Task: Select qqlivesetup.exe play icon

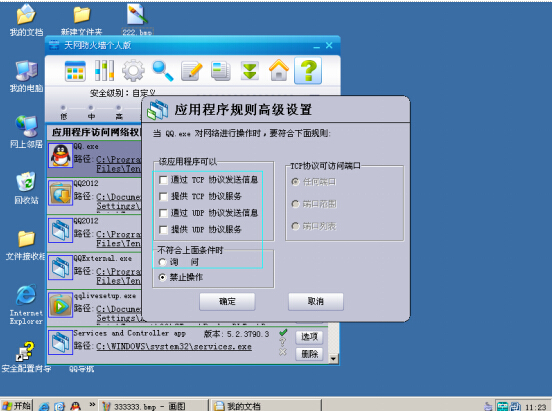Action: [x=61, y=305]
